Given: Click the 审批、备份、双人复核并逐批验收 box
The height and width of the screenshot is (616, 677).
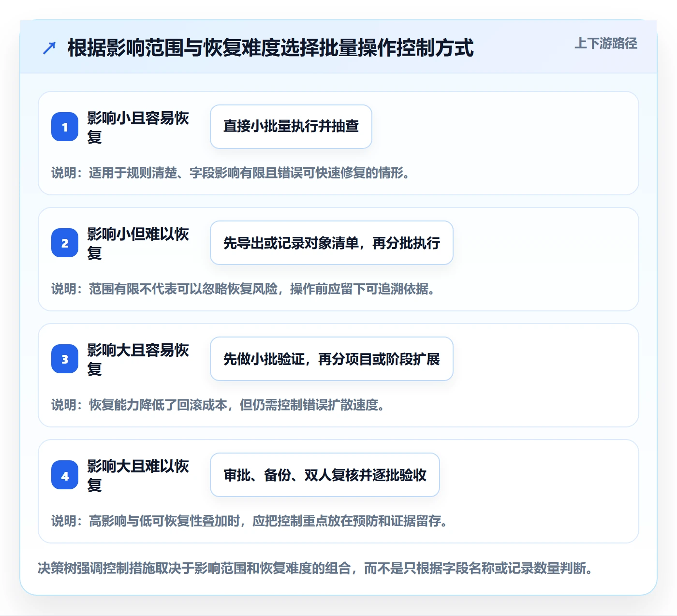Looking at the screenshot, I should (325, 475).
